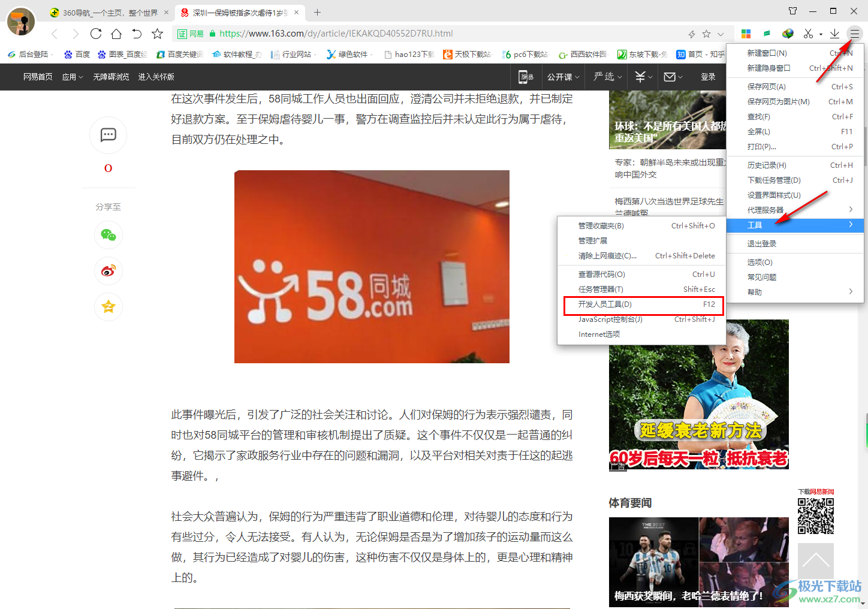Click the address bar URL field
The image size is (868, 609).
(x=444, y=34)
